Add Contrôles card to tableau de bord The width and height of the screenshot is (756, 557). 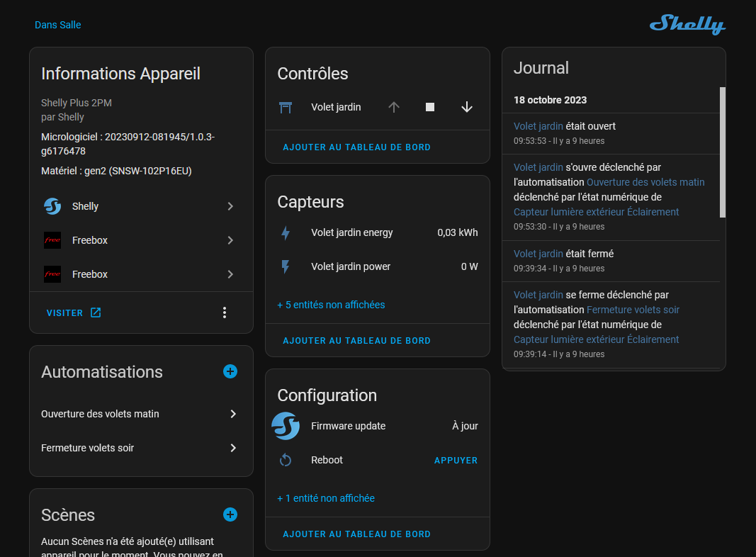357,147
